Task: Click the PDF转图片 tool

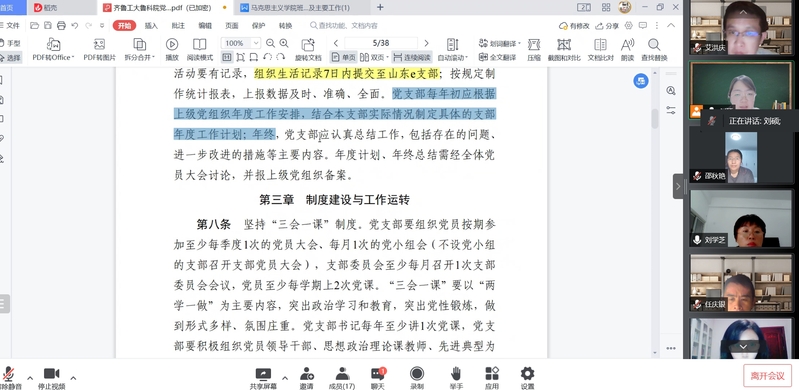Action: tap(99, 49)
